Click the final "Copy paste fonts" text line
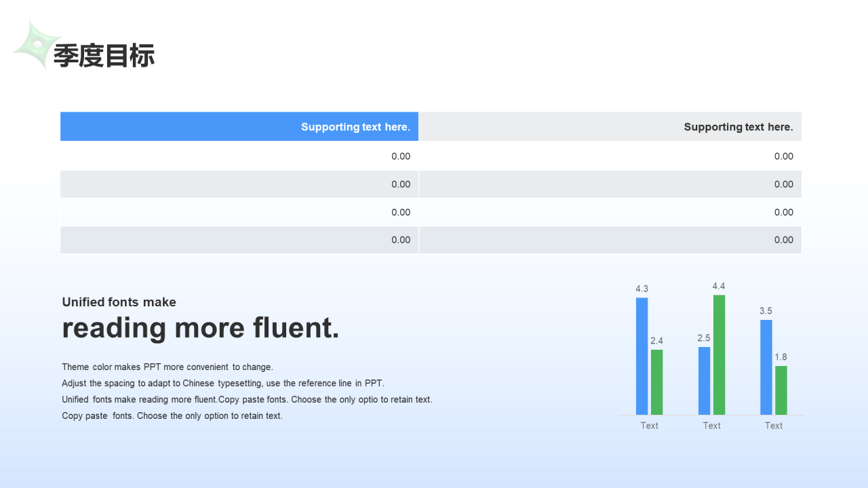Screen dimensions: 868x488 (x=172, y=416)
